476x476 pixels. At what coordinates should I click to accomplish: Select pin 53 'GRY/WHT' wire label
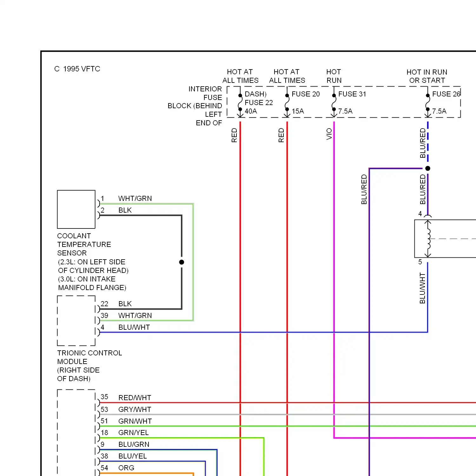coord(135,409)
